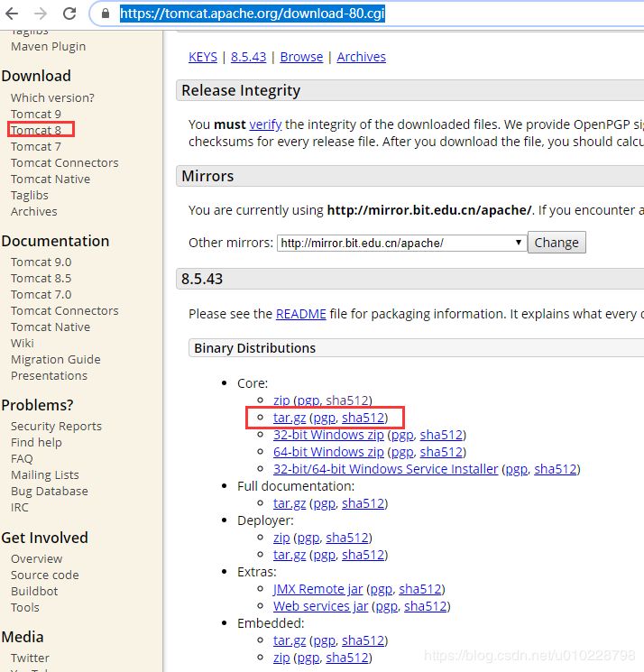Viewport: 644px width, 672px height.
Task: Go to Tomcat 8 download page
Action: point(36,130)
